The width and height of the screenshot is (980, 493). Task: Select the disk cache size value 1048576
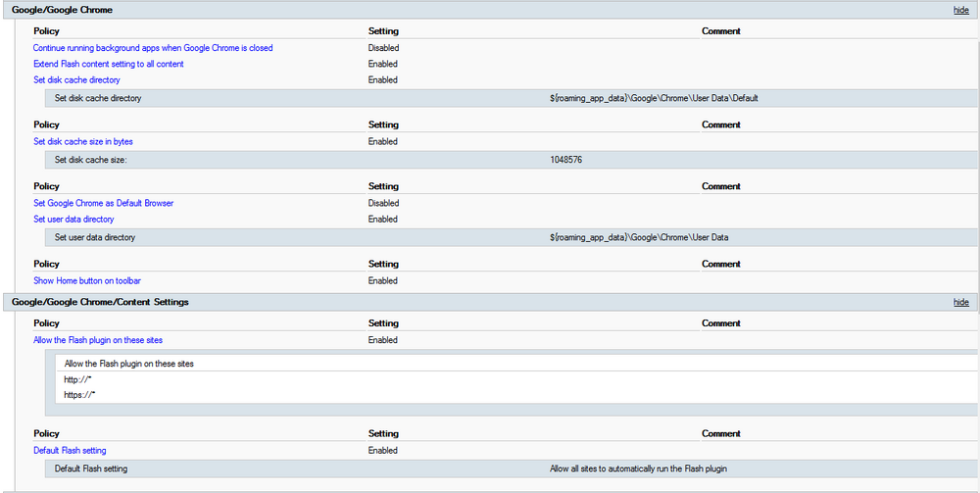(566, 160)
